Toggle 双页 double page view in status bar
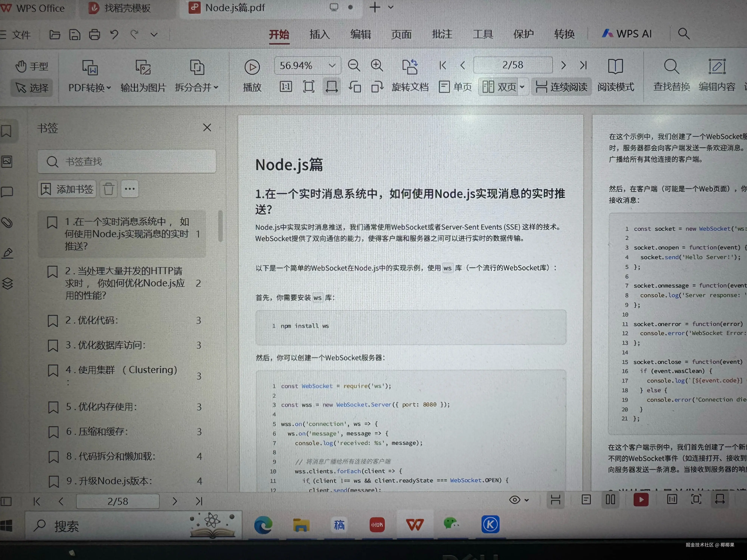 point(610,500)
